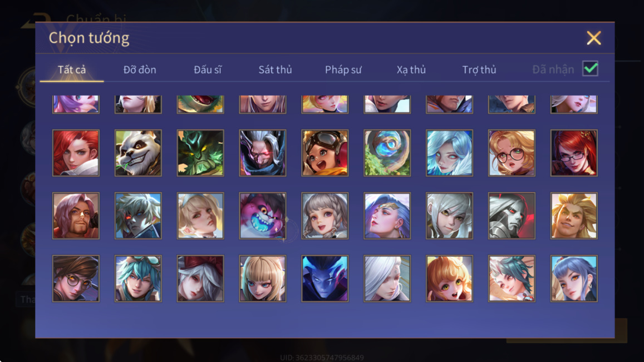
Task: Select the panda hero portrait
Action: [138, 153]
